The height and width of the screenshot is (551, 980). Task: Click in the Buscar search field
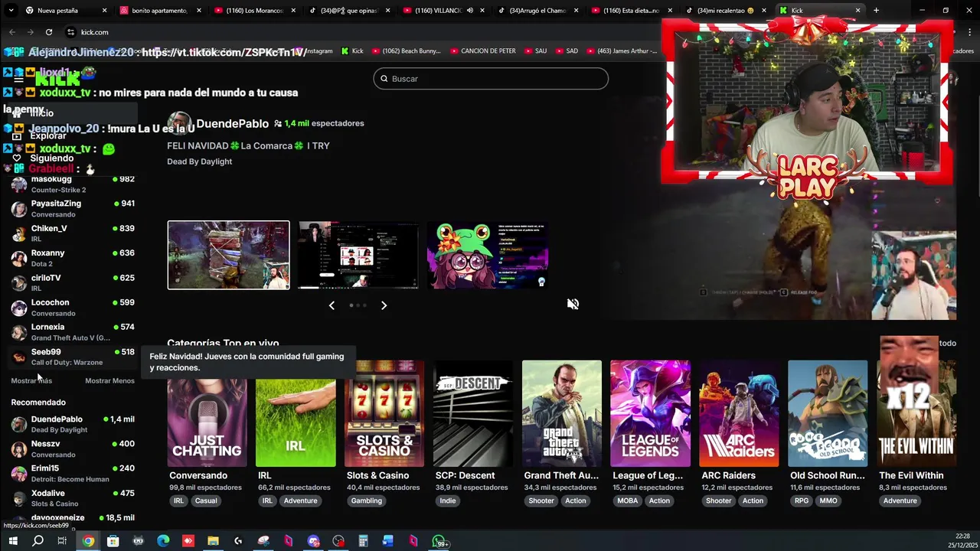(491, 79)
